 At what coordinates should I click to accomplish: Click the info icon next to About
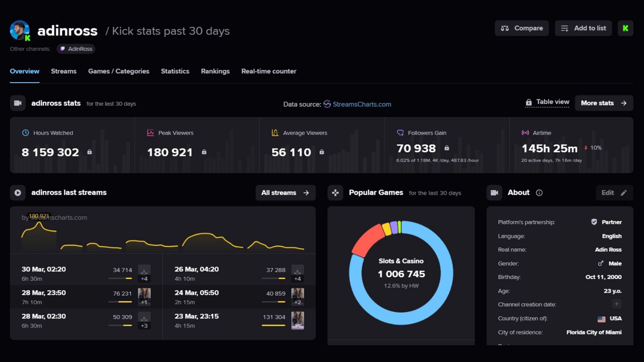pos(539,193)
